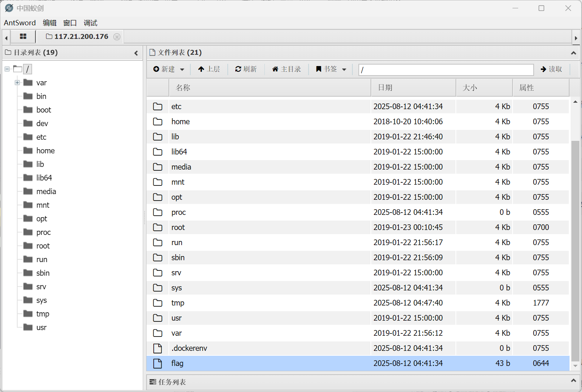The image size is (582, 392).
Task: Click the file list scroll up arrow
Action: tap(575, 102)
